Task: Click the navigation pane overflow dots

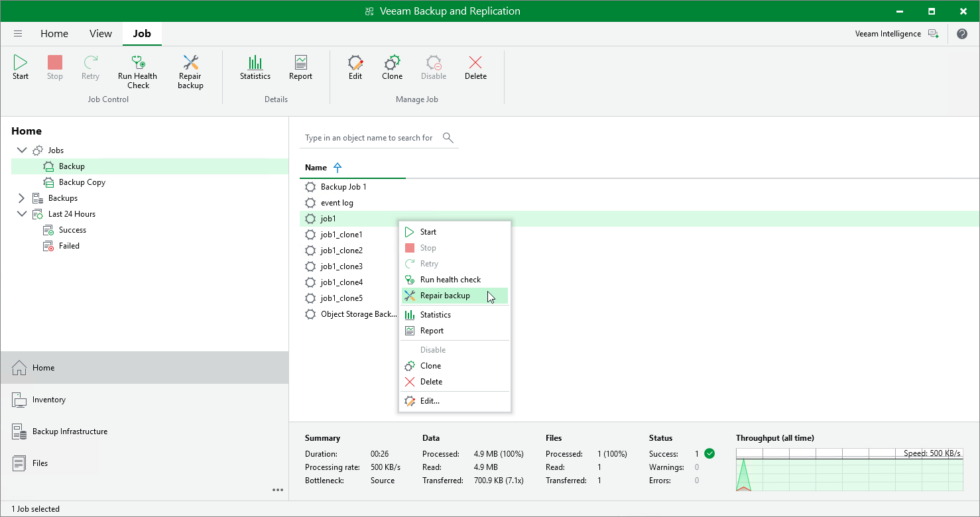Action: [x=278, y=490]
